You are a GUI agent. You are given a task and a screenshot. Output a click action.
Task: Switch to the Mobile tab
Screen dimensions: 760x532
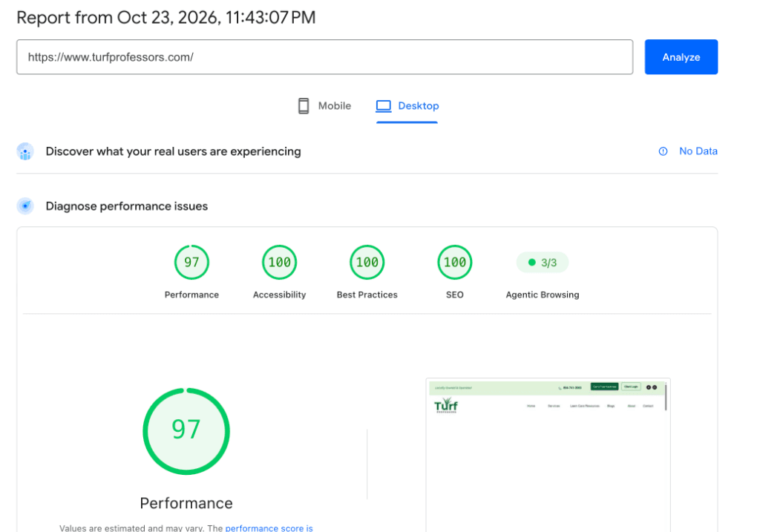click(x=324, y=105)
